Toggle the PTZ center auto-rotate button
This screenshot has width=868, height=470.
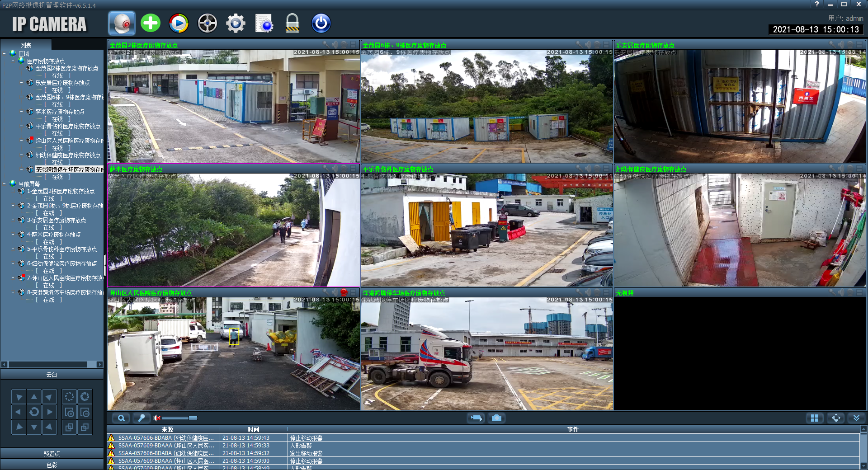(34, 412)
